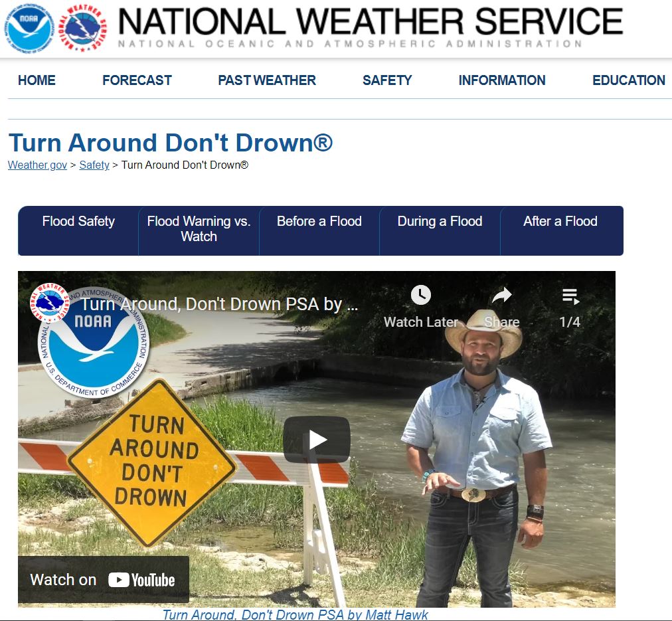Open the video playlist icon
Image resolution: width=672 pixels, height=621 pixels.
pyautogui.click(x=570, y=297)
